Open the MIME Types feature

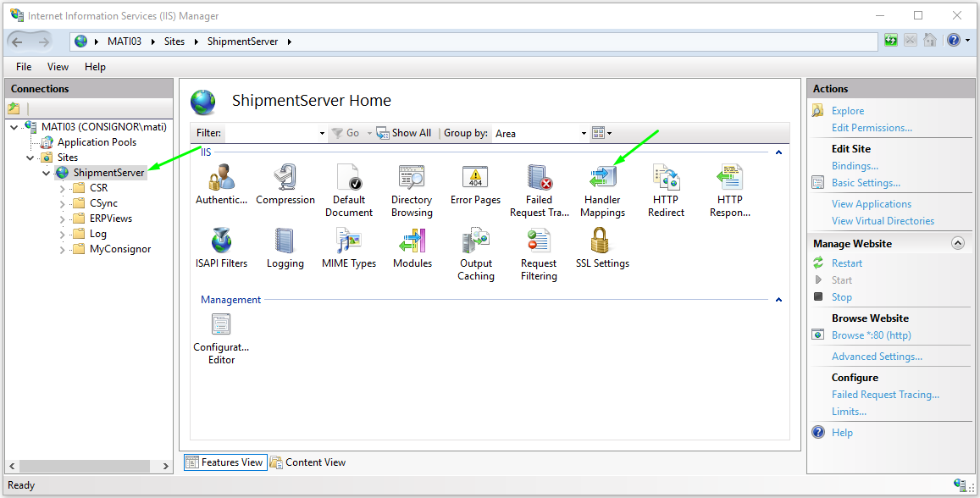pyautogui.click(x=348, y=246)
